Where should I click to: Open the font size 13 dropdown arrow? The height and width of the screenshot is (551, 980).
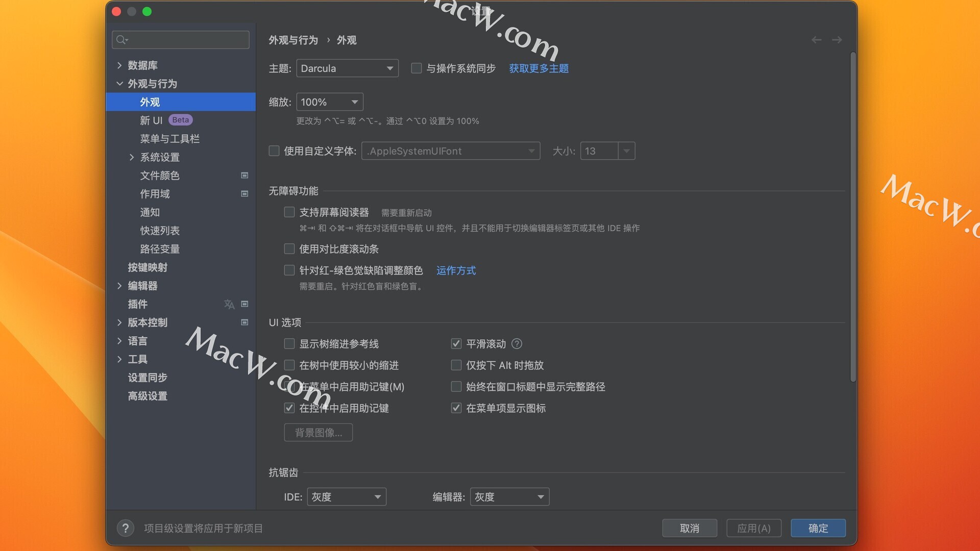tap(626, 151)
